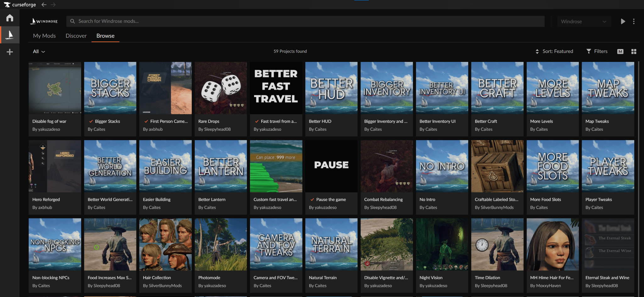
Task: Open the Better Craft thumbnail
Action: click(x=497, y=88)
